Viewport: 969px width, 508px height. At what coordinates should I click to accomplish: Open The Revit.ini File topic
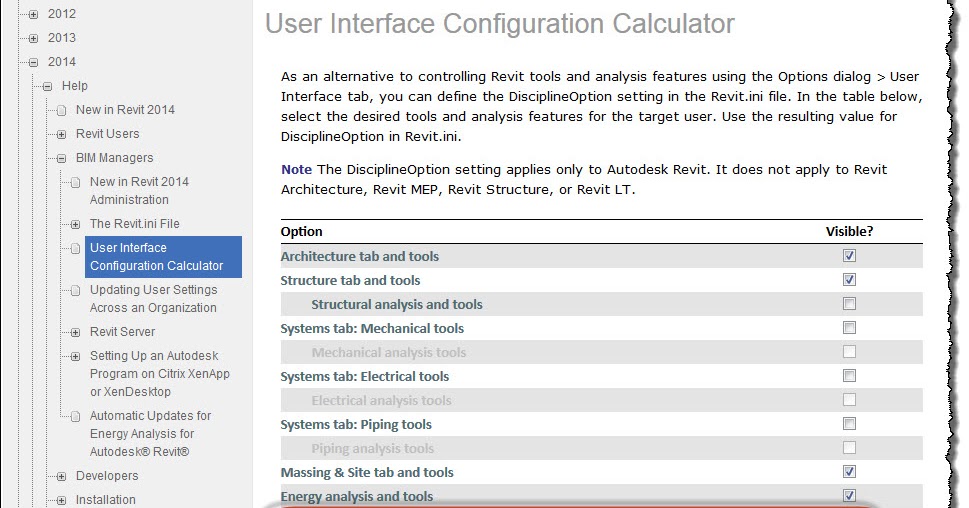click(135, 224)
